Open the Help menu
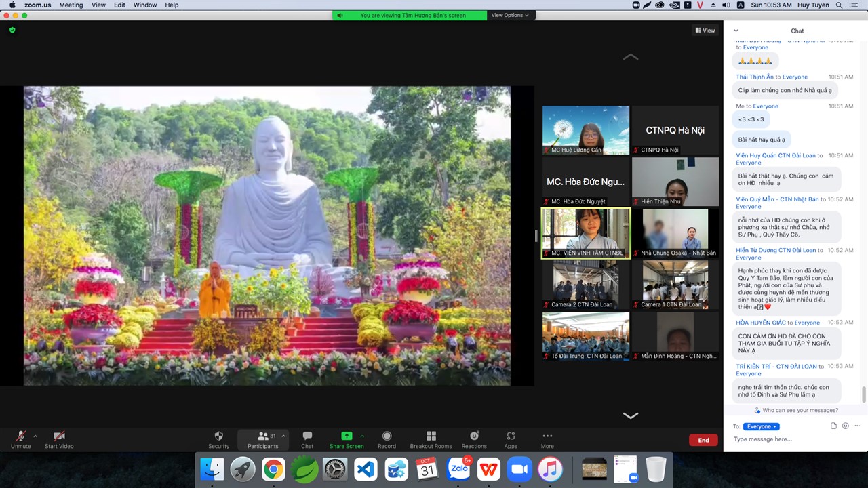Viewport: 868px width, 488px height. pos(172,5)
